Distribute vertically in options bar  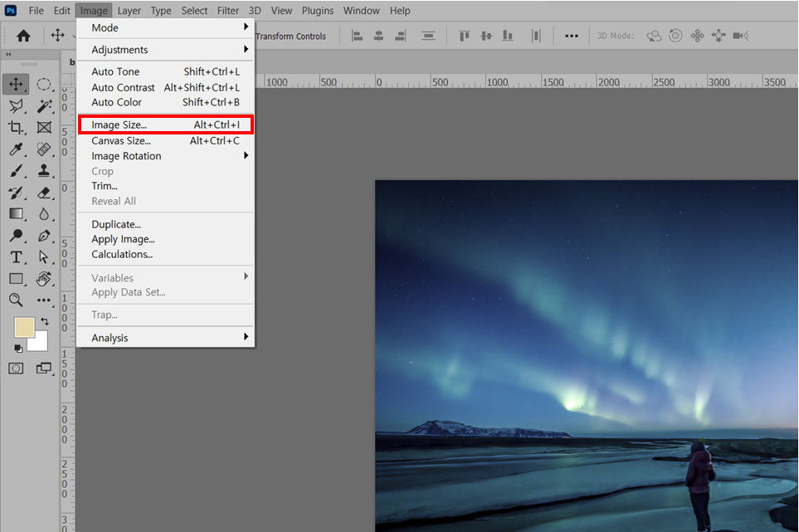click(429, 36)
